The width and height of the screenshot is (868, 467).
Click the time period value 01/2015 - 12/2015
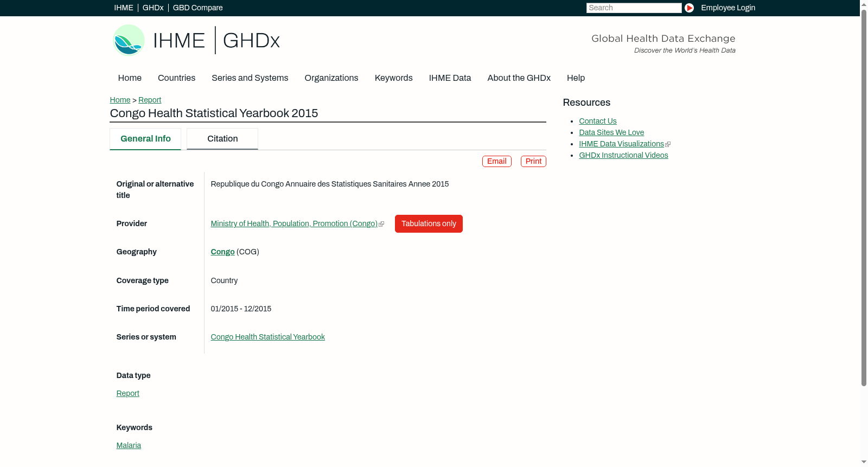241,309
